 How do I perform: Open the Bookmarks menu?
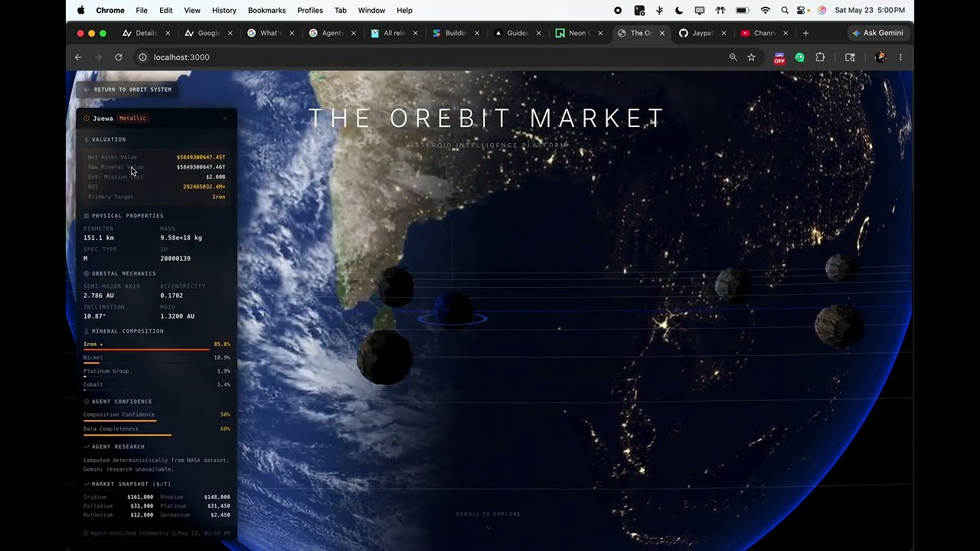coord(266,10)
